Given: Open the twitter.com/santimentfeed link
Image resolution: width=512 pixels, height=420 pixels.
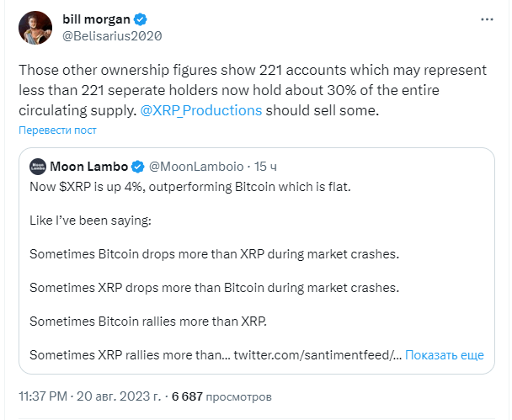Looking at the screenshot, I should (x=317, y=354).
